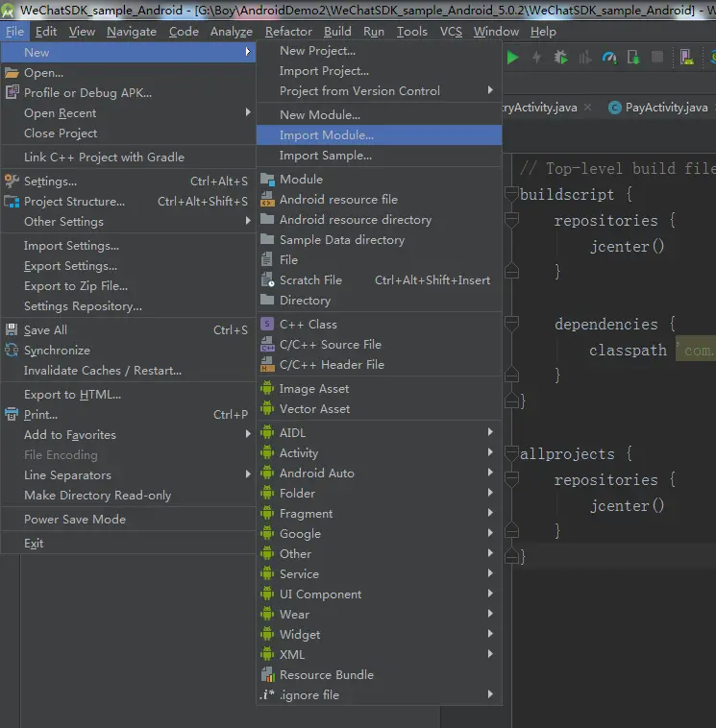The image size is (716, 728).
Task: Click the Debug app bug icon
Action: click(x=561, y=58)
